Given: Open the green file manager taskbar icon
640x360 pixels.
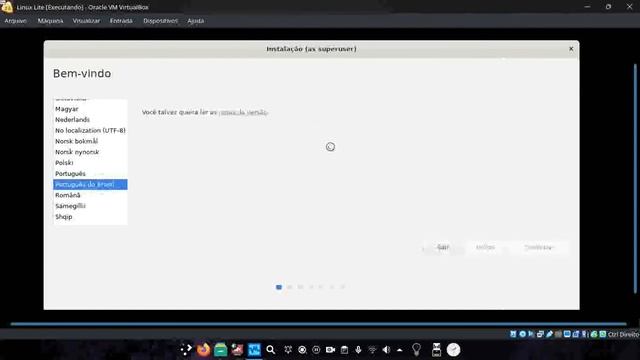Looking at the screenshot, I should [220, 350].
